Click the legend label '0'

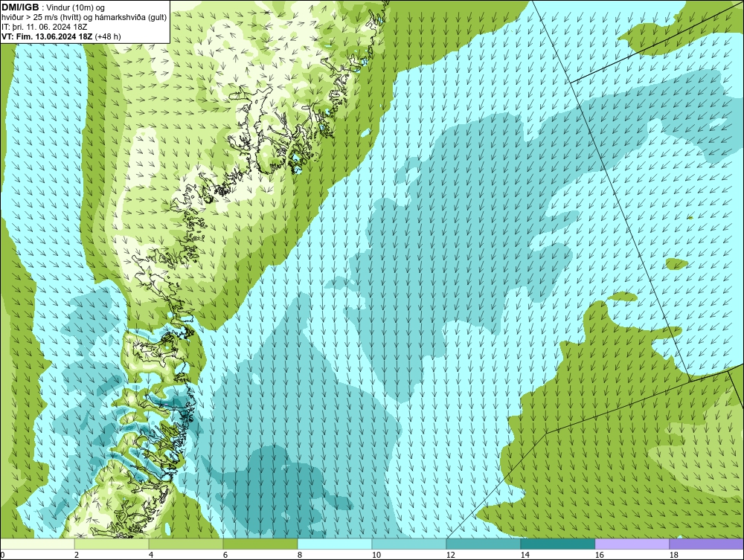(2, 555)
